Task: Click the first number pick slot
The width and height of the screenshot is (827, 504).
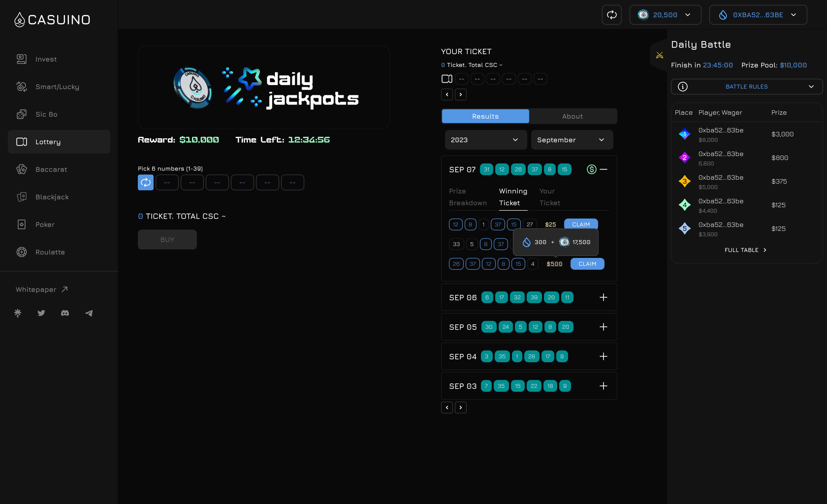Action: click(x=167, y=183)
